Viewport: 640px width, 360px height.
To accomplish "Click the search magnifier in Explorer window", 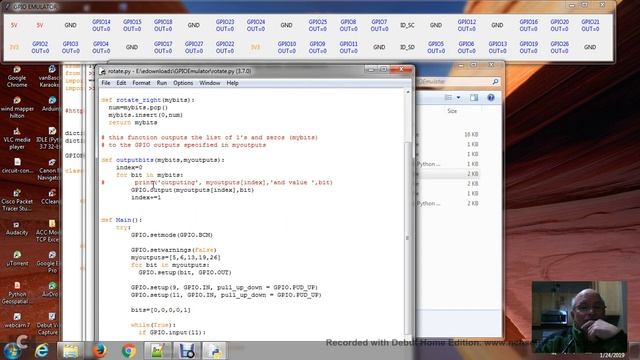I will pyautogui.click(x=495, y=82).
